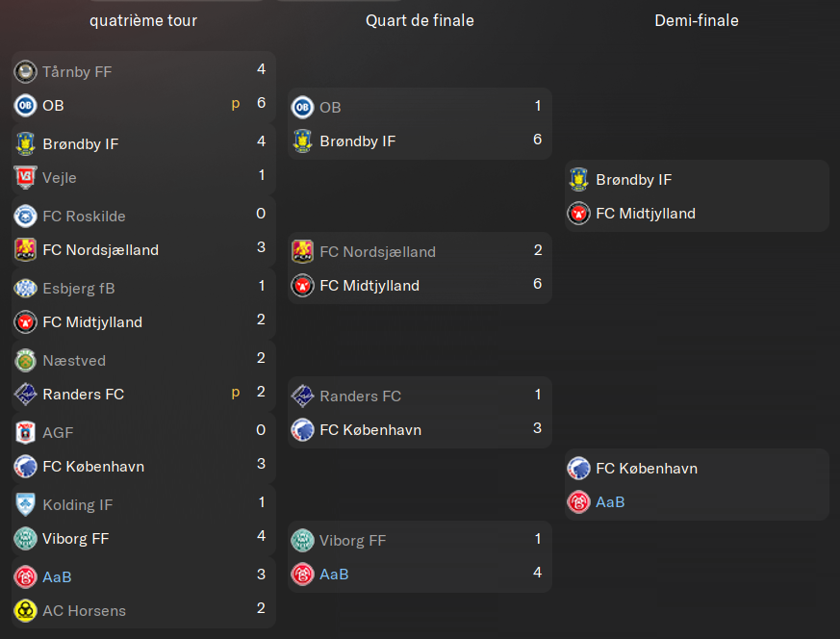Click the Esbjerg fB club crest
Screen dimensions: 840x639
(25, 288)
